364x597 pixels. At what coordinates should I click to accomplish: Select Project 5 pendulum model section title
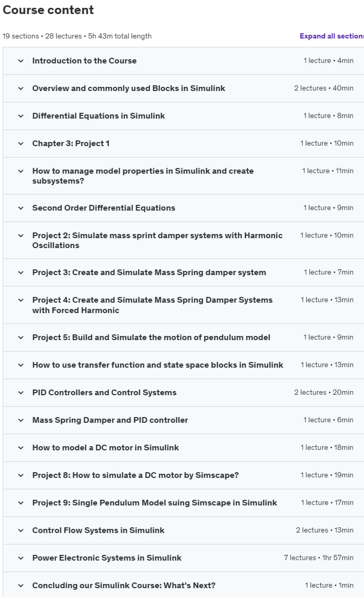click(151, 338)
